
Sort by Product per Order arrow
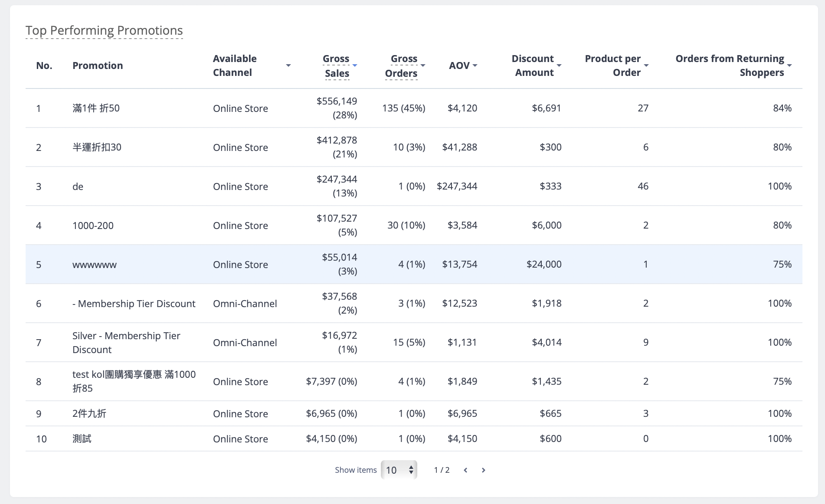click(646, 65)
